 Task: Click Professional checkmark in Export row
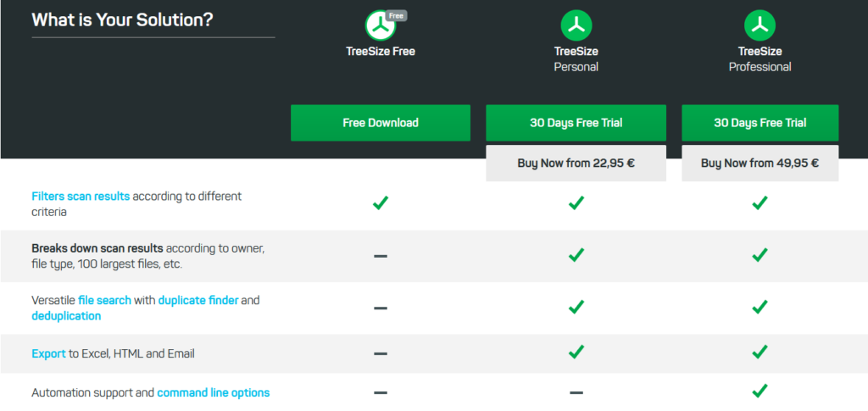tap(759, 352)
